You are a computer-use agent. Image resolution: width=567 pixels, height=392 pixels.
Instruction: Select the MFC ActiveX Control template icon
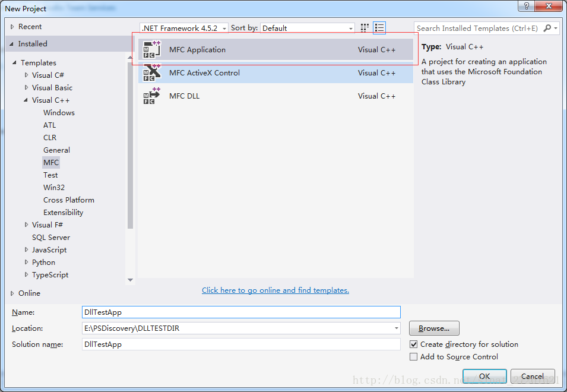click(x=152, y=72)
